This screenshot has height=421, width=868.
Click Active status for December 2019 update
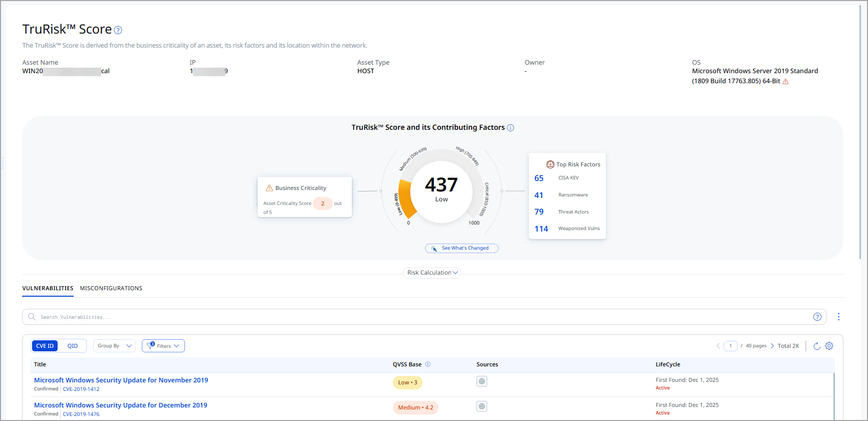(663, 413)
